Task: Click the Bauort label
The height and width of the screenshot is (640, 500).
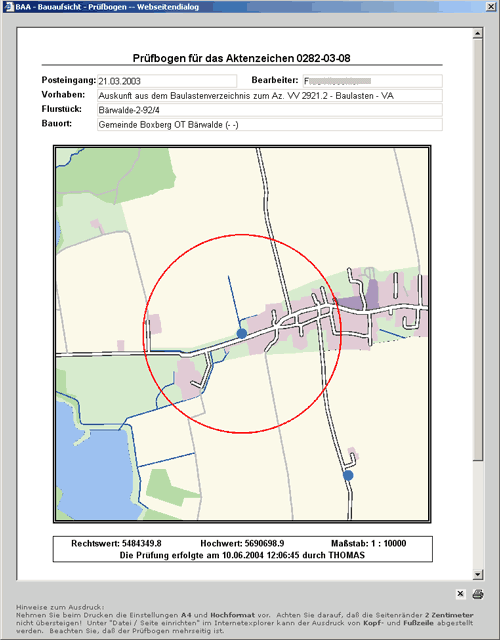Action: [57, 123]
